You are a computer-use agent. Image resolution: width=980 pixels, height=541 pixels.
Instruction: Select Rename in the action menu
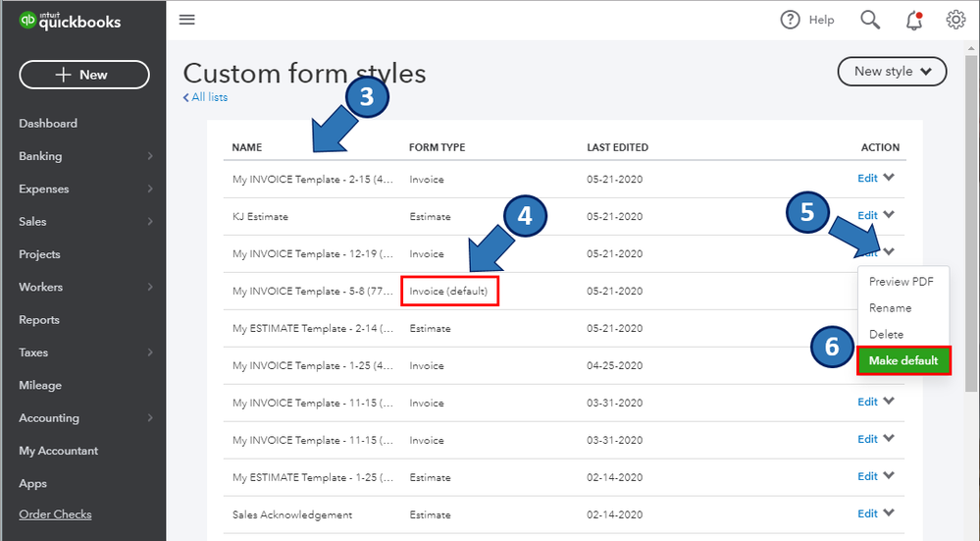(890, 308)
